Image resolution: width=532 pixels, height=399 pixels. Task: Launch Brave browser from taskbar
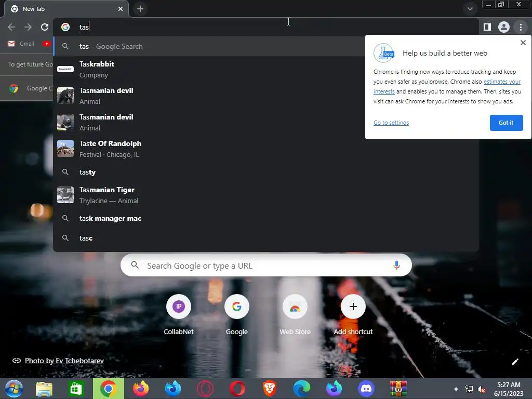pyautogui.click(x=270, y=389)
